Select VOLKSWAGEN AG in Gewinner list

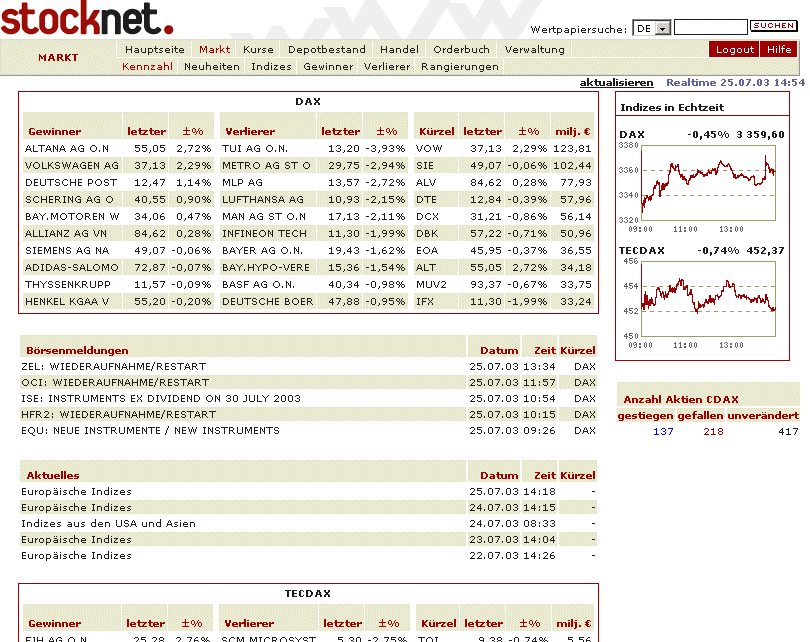[72, 166]
